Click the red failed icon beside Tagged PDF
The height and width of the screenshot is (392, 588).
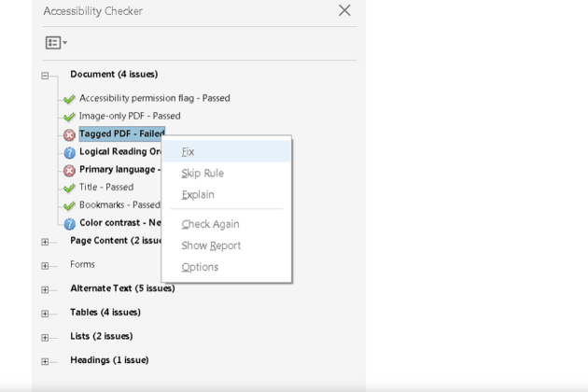pyautogui.click(x=69, y=134)
